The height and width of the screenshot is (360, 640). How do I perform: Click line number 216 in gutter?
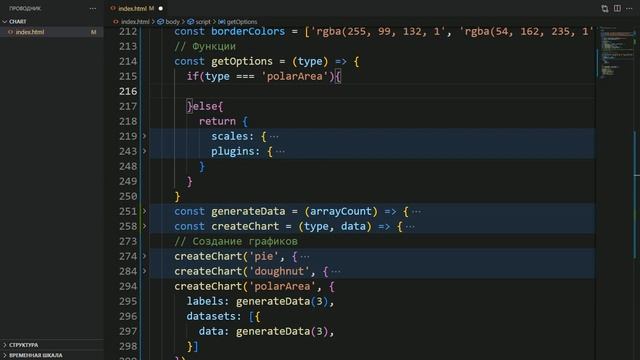click(128, 91)
